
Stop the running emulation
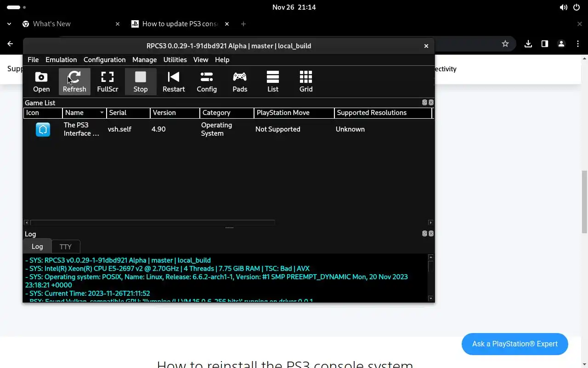(x=141, y=82)
